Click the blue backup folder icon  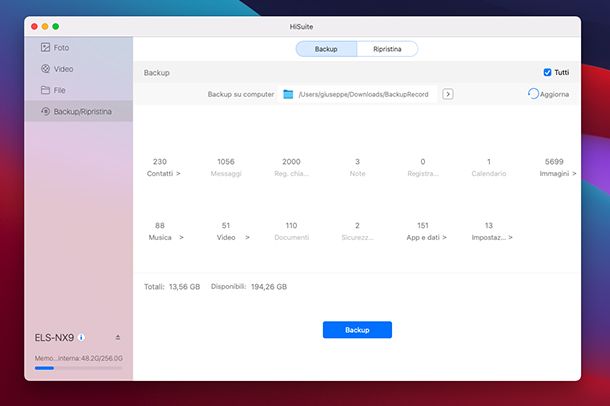pyautogui.click(x=288, y=94)
